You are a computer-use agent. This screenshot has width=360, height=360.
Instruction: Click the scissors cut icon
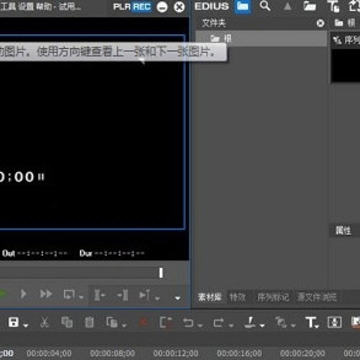pos(44,322)
